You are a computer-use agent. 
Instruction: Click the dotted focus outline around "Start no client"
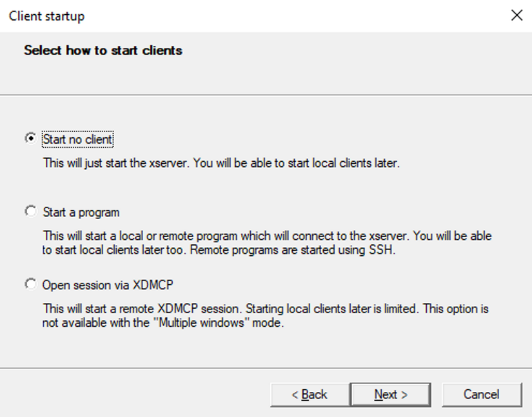pos(77,138)
